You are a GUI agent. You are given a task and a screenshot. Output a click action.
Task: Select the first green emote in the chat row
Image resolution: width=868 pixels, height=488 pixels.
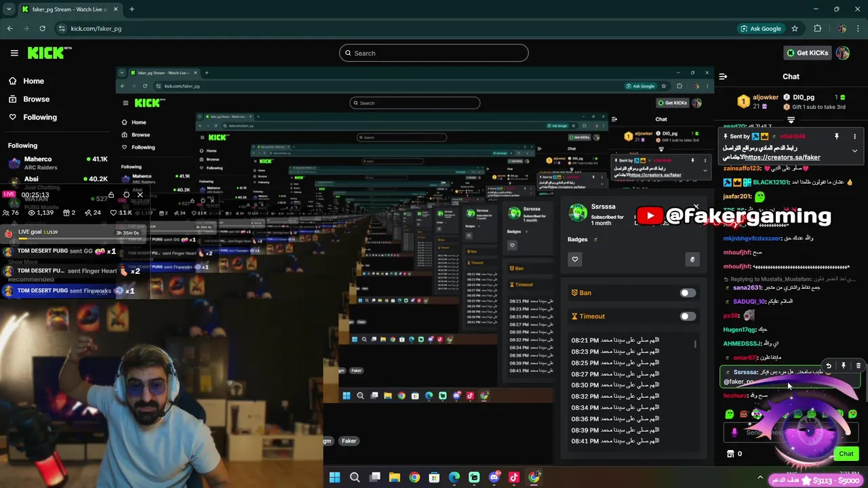(730, 413)
